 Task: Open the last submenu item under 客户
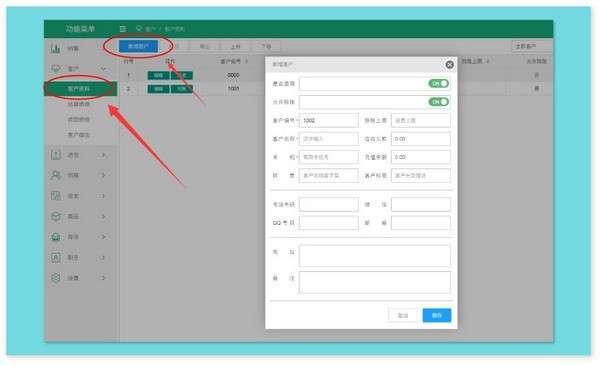coord(79,135)
